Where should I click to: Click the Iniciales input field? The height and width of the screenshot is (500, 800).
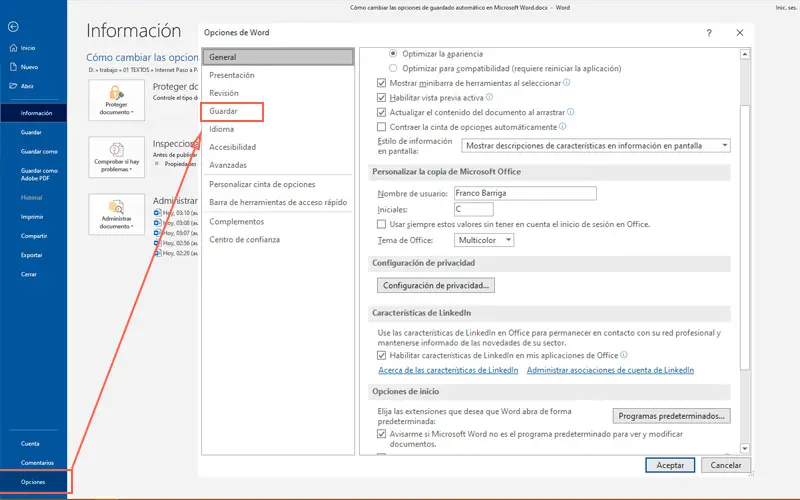coord(473,209)
